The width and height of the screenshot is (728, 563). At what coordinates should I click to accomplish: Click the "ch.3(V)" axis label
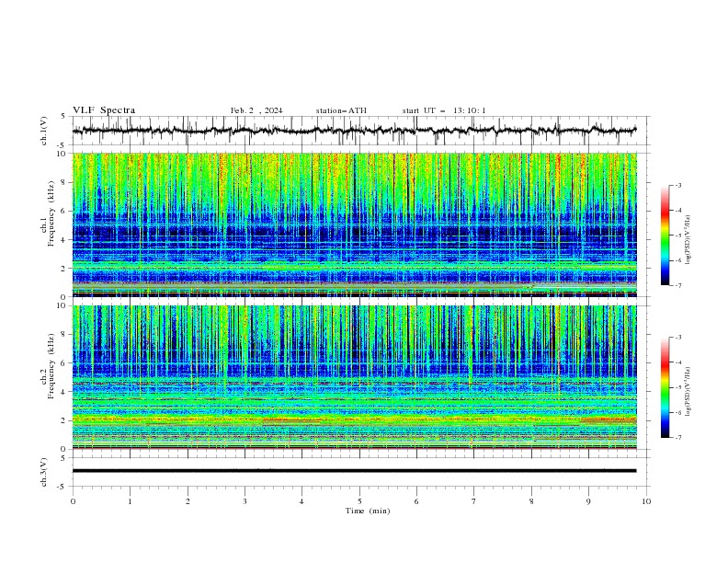(x=44, y=472)
